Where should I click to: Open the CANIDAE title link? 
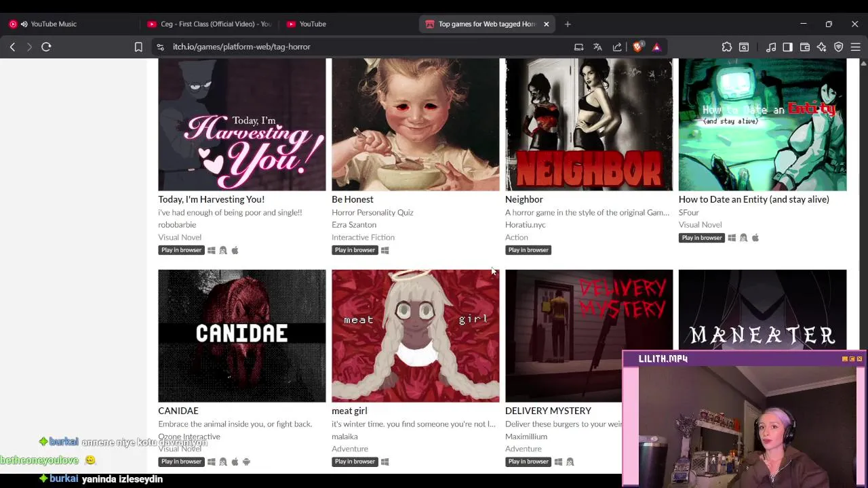coord(178,411)
